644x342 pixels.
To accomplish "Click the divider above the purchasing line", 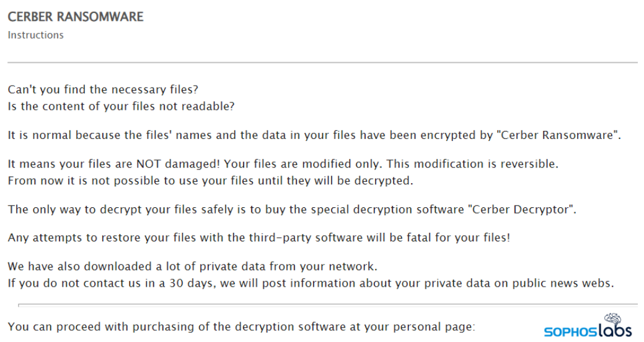I will (327, 305).
